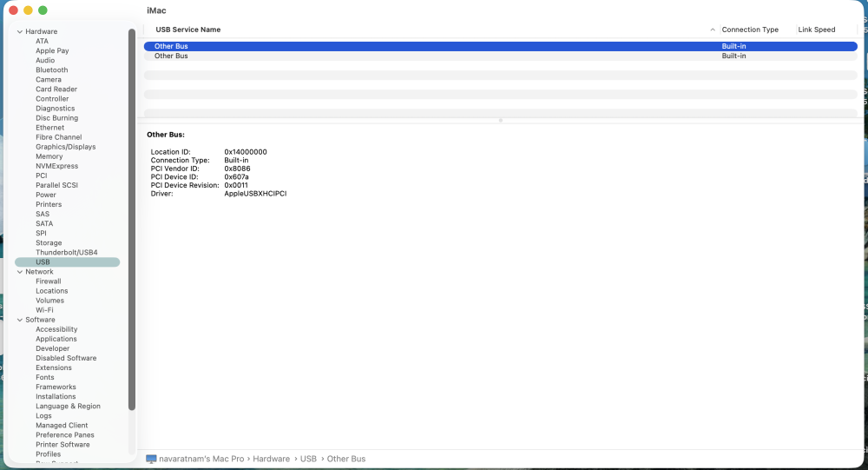The width and height of the screenshot is (868, 470).
Task: Open Printer Software in the sidebar
Action: [x=63, y=445]
